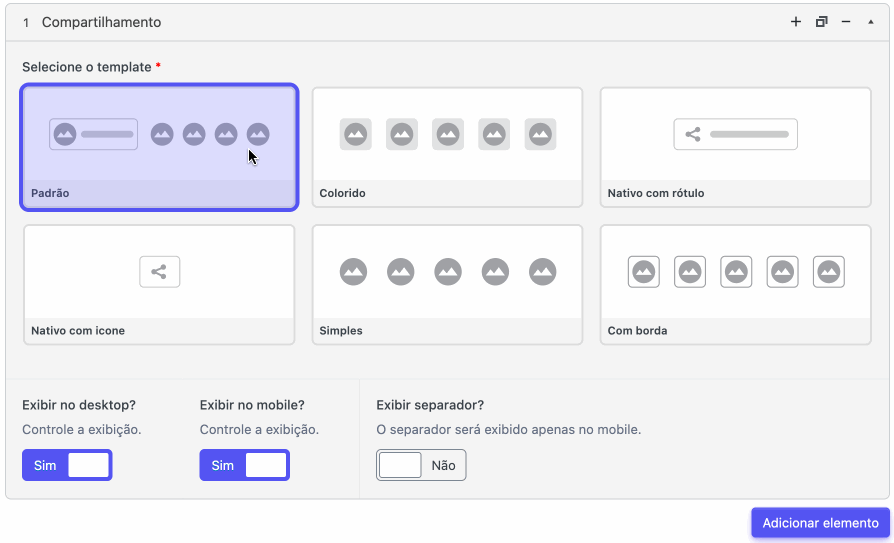Pick the Com borda template

[735, 285]
